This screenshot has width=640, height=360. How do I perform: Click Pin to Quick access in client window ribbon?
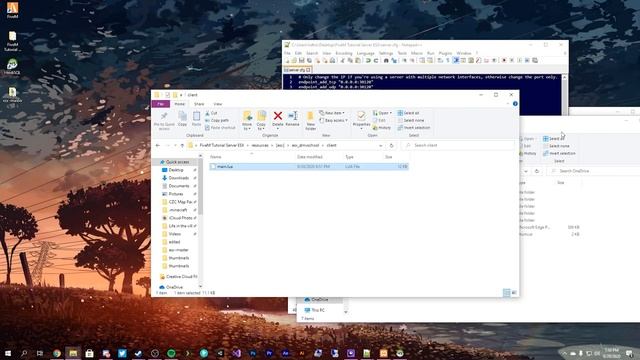(164, 120)
